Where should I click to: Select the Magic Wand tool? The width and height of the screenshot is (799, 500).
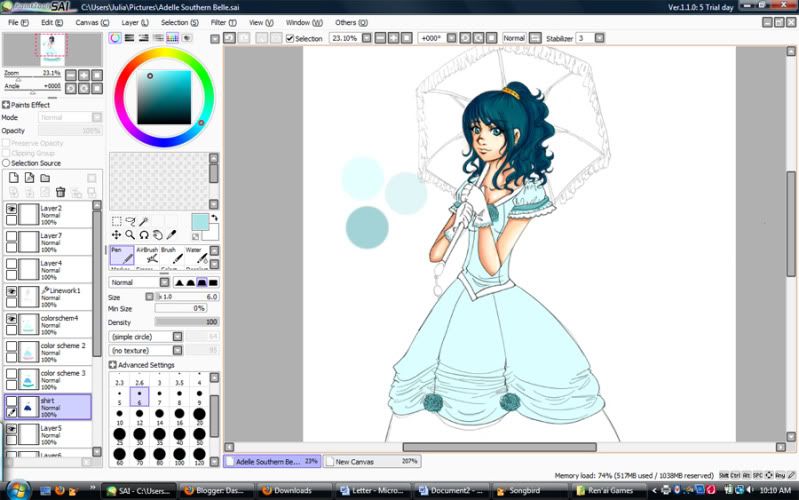tap(144, 221)
